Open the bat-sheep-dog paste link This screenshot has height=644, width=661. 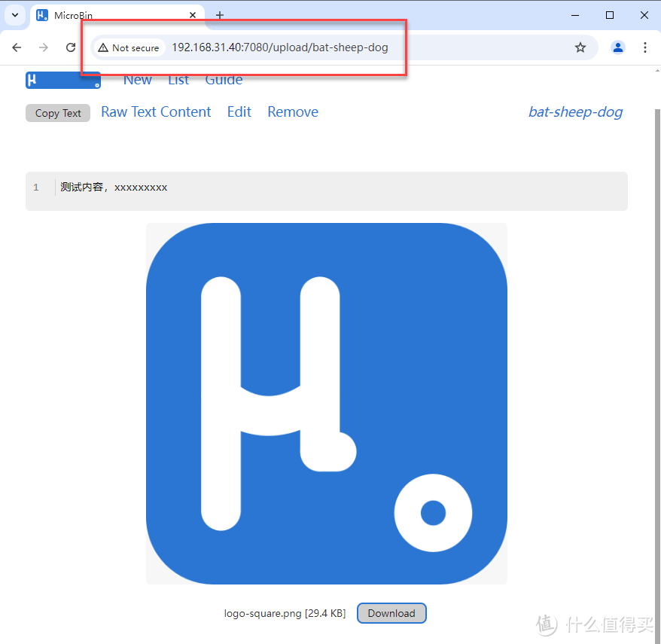(x=575, y=111)
